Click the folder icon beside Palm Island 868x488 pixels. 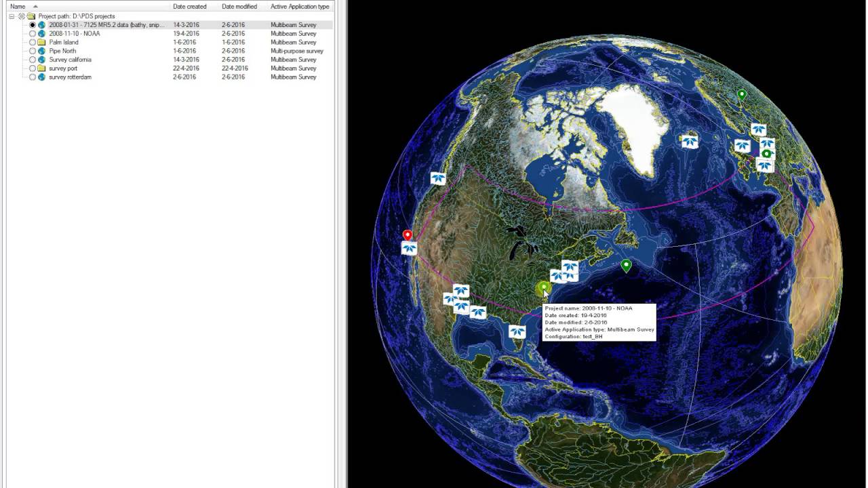(41, 42)
